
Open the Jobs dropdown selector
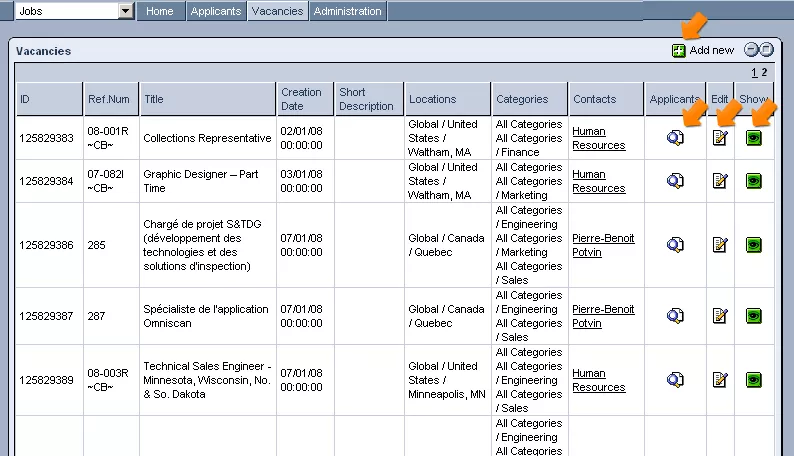point(125,11)
